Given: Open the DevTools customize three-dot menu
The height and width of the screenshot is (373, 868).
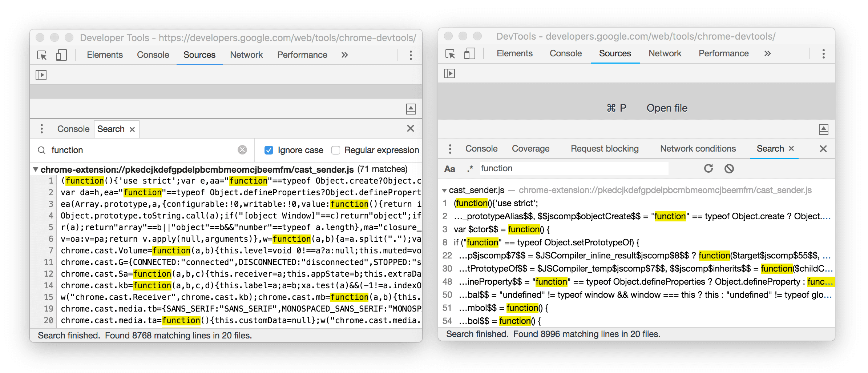Looking at the screenshot, I should (x=411, y=55).
